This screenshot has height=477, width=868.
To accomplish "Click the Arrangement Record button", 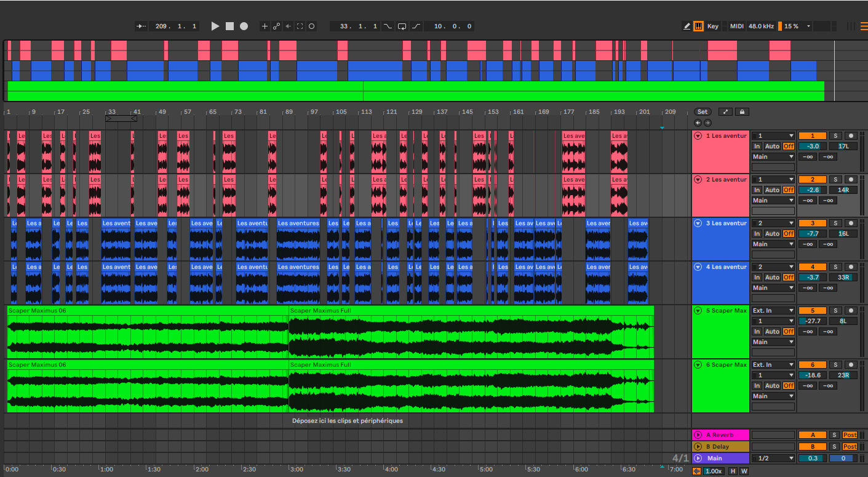I will coord(244,26).
